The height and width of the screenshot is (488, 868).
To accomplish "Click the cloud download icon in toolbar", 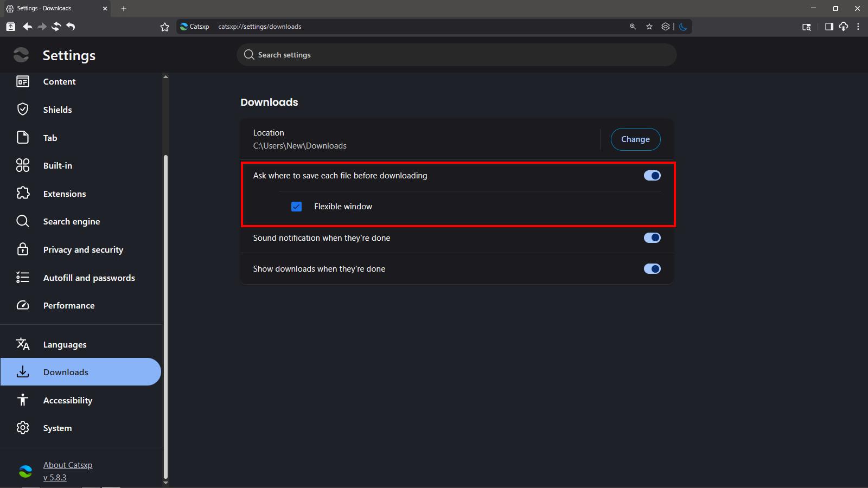I will pyautogui.click(x=844, y=27).
